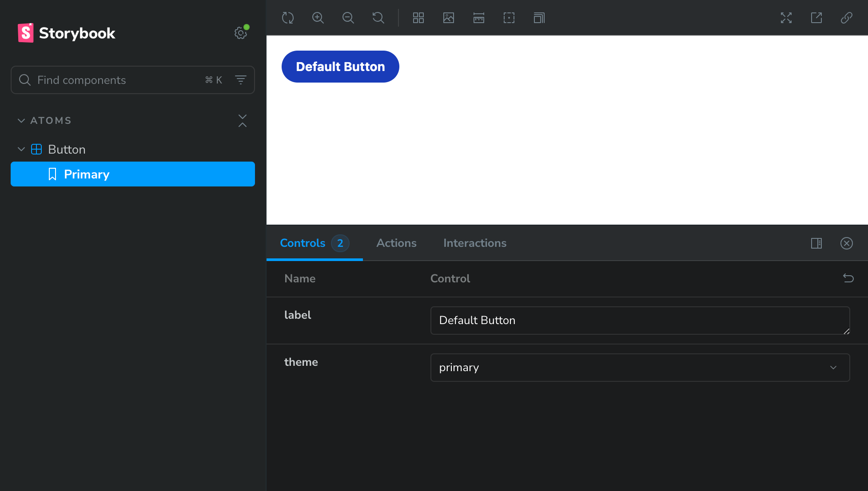Zoom out of the canvas
Viewport: 868px width, 491px height.
(x=348, y=18)
